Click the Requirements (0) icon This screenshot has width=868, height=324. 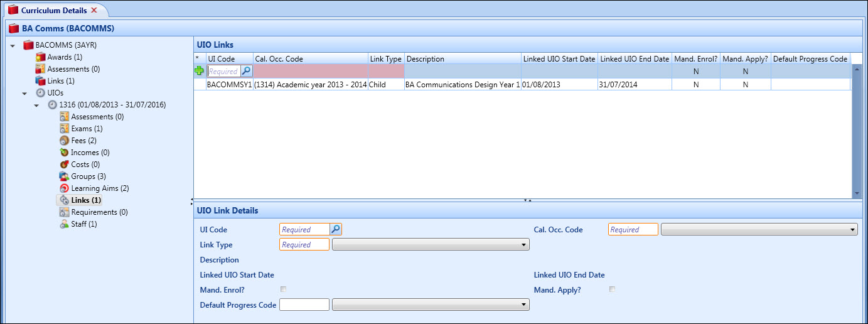[x=64, y=212]
